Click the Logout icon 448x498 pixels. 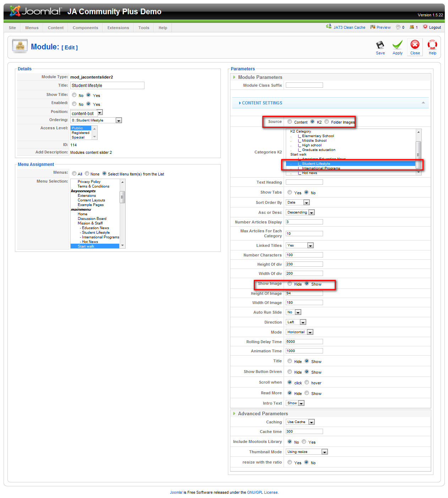click(425, 27)
